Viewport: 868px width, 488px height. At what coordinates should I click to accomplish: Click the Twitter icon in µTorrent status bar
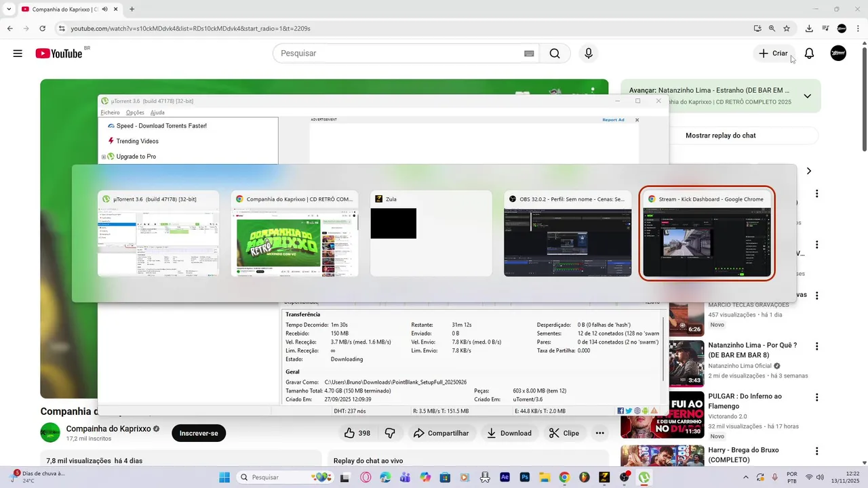tap(629, 411)
